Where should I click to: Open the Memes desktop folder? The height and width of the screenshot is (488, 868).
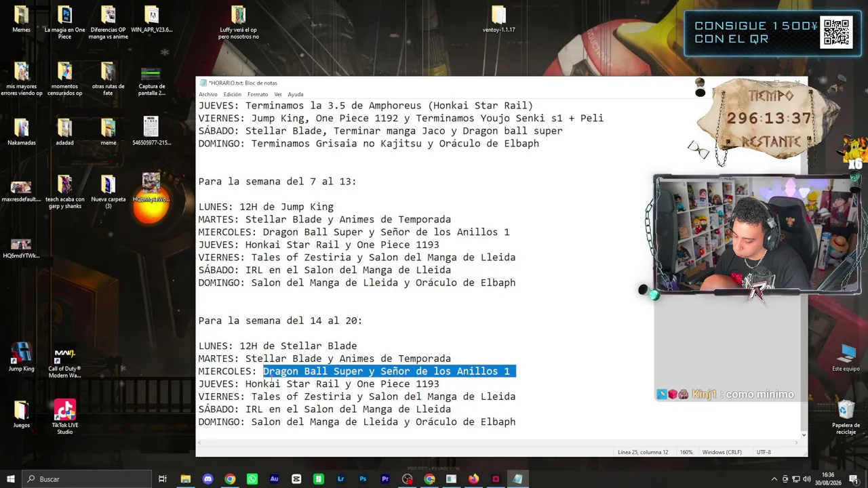point(21,19)
